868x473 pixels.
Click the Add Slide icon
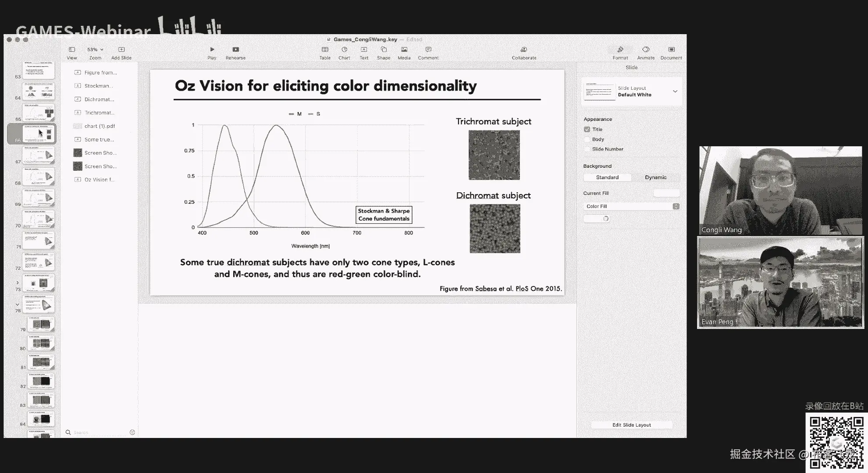[x=121, y=50]
